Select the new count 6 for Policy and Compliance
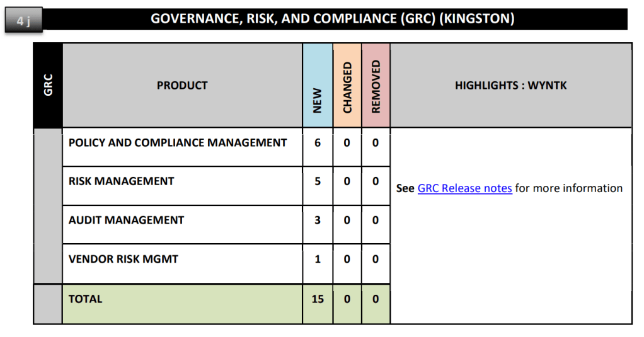The image size is (644, 337). 318,143
